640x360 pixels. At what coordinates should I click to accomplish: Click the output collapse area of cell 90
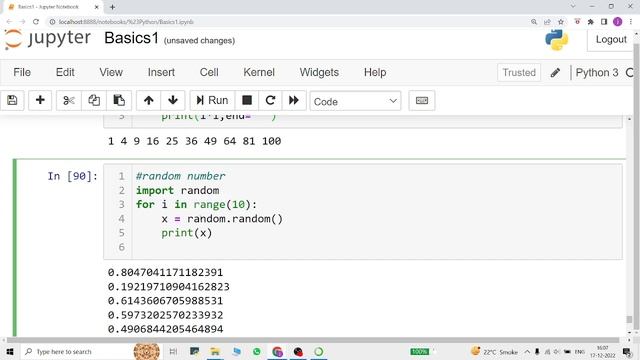(x=60, y=302)
